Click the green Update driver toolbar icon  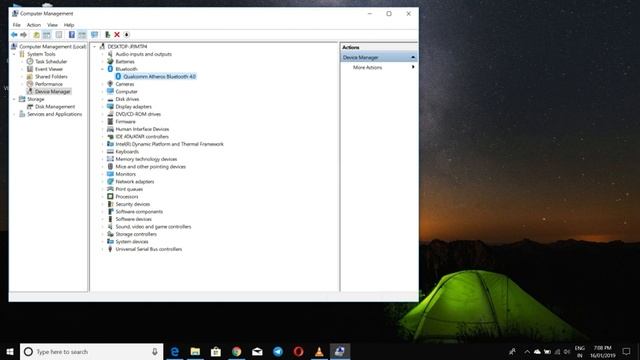coord(107,35)
